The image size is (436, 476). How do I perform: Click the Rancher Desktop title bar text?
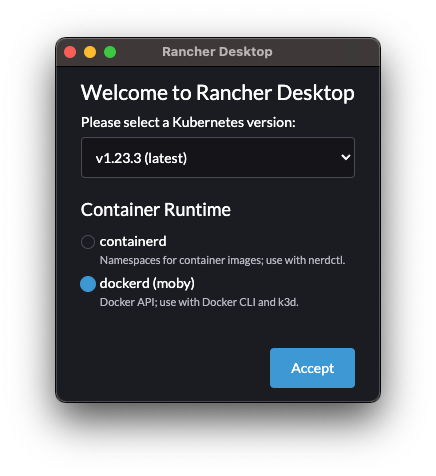[x=217, y=52]
